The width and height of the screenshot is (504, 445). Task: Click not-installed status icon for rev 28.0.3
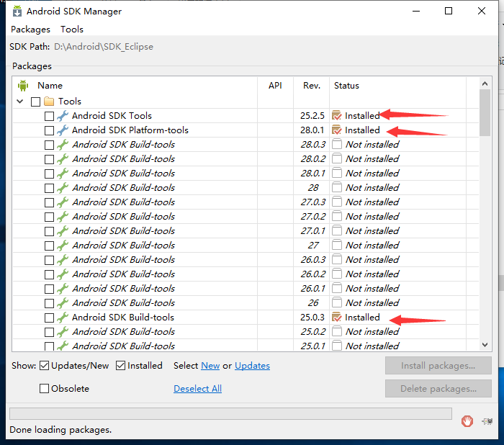tap(337, 144)
